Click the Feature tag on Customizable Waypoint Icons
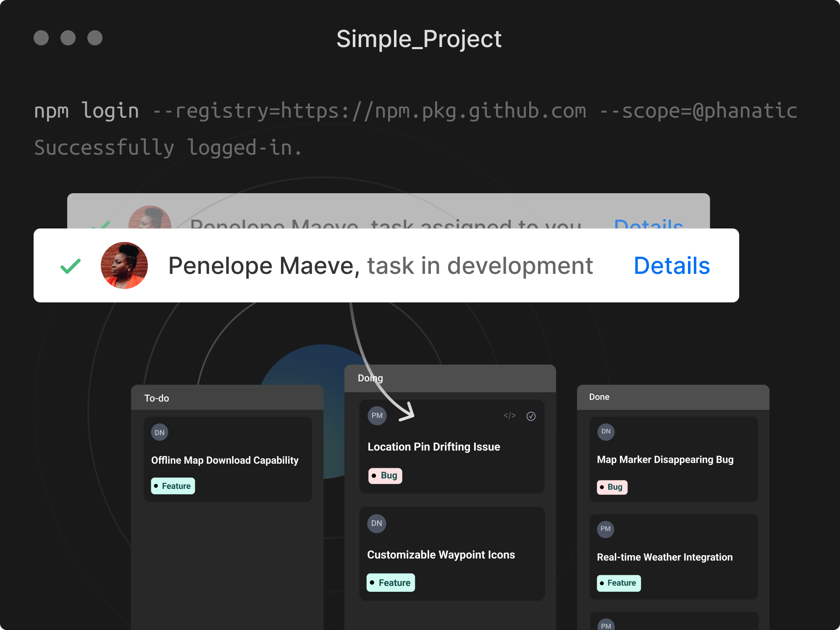This screenshot has width=840, height=630. (391, 583)
